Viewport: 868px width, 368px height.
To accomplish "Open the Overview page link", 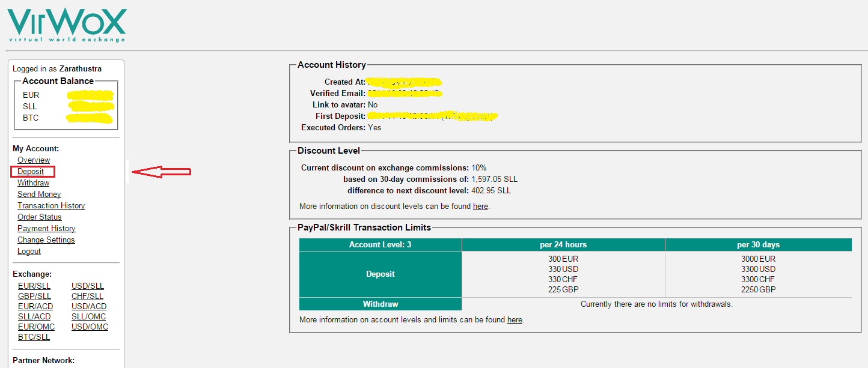I will tap(34, 160).
